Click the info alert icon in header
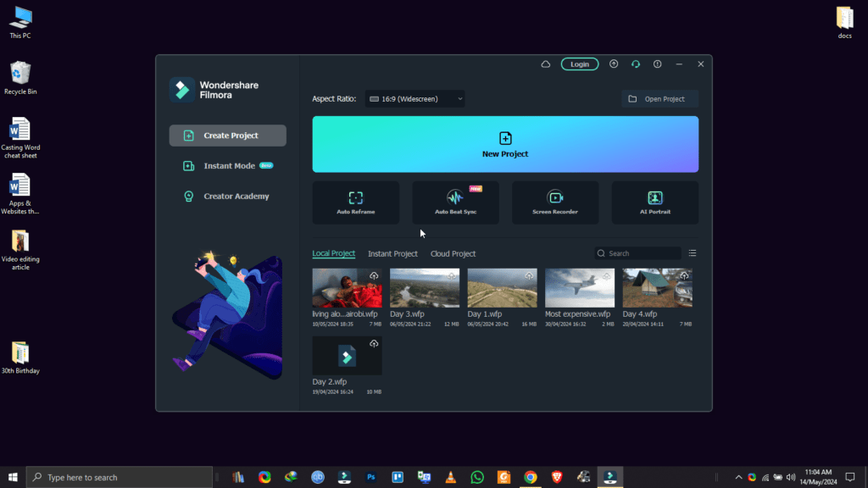This screenshot has height=488, width=868. pos(657,64)
